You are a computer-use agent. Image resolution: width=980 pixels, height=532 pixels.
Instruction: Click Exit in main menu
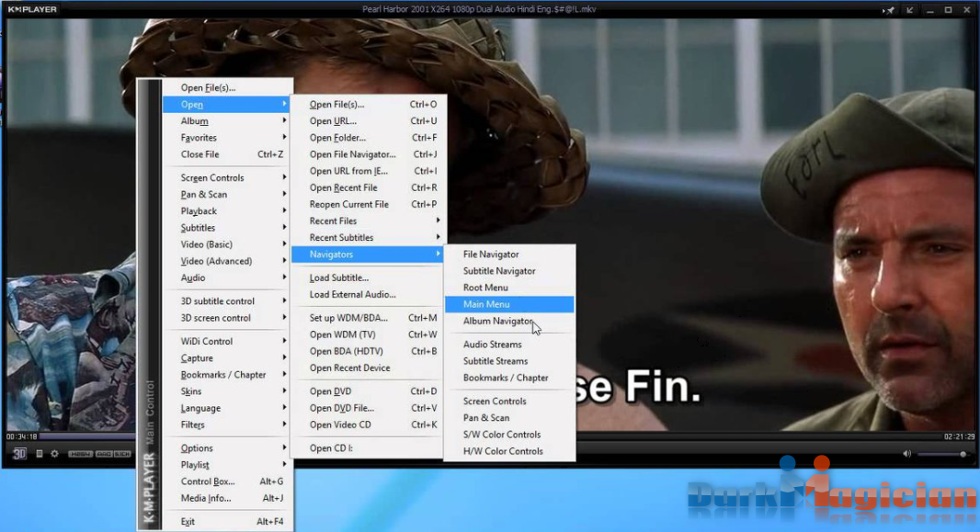[x=227, y=521]
